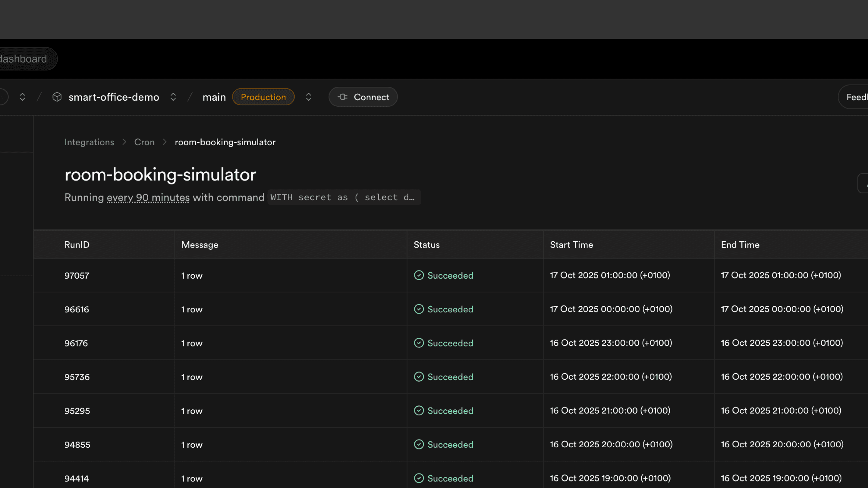Screen dimensions: 868x488
Task: Click the success check icon for run 97057
Action: click(x=419, y=276)
